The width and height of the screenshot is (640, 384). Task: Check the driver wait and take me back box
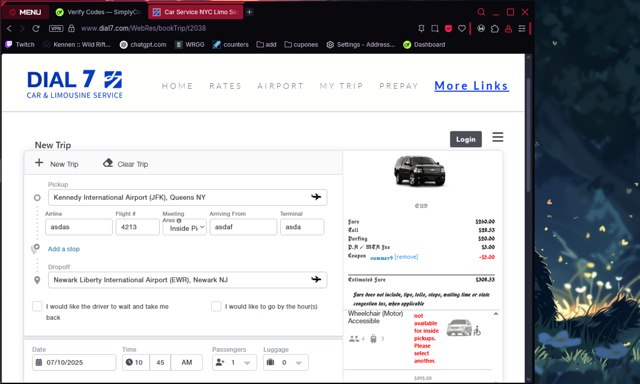[37, 306]
